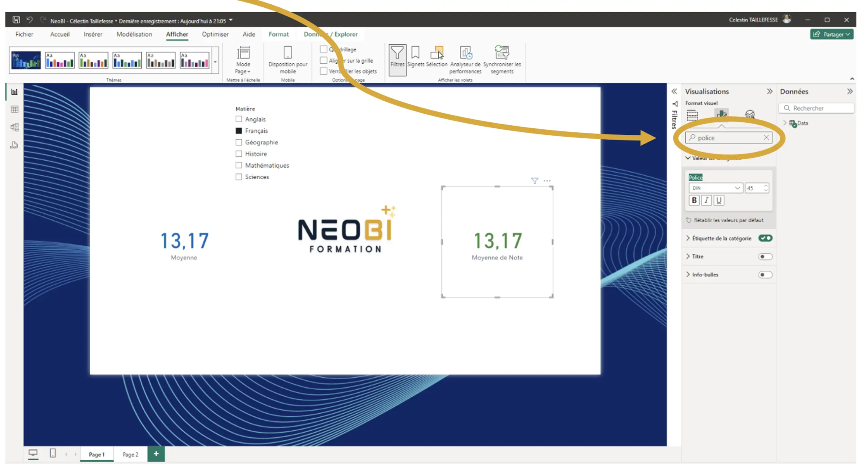Click Rétablir les valeurs par défaut
Viewport: 868px width, 464px height.
[x=725, y=220]
